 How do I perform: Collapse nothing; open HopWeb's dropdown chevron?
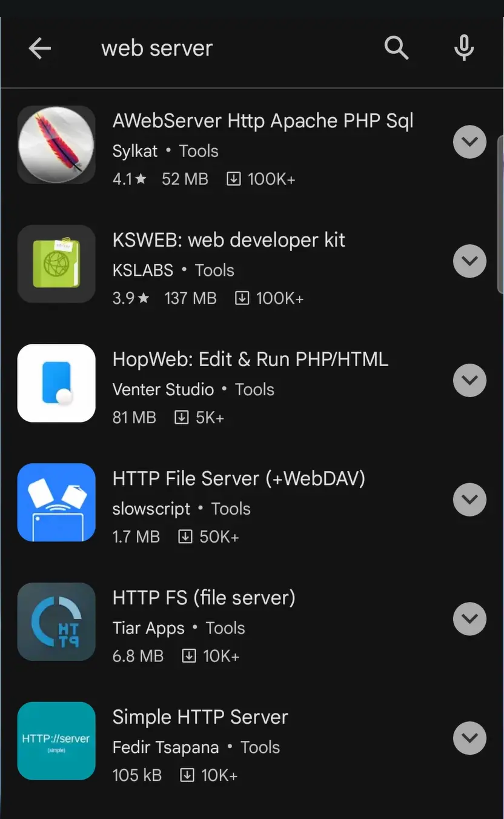click(x=469, y=380)
